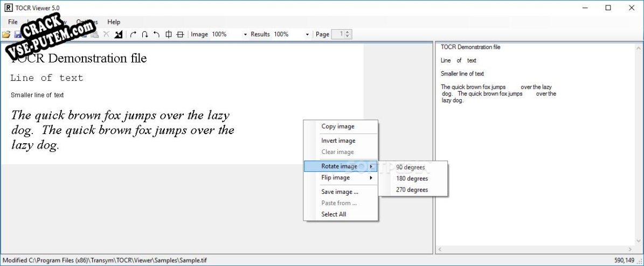Click the Results zoom 100% value
This screenshot has height=266, width=644.
(281, 34)
